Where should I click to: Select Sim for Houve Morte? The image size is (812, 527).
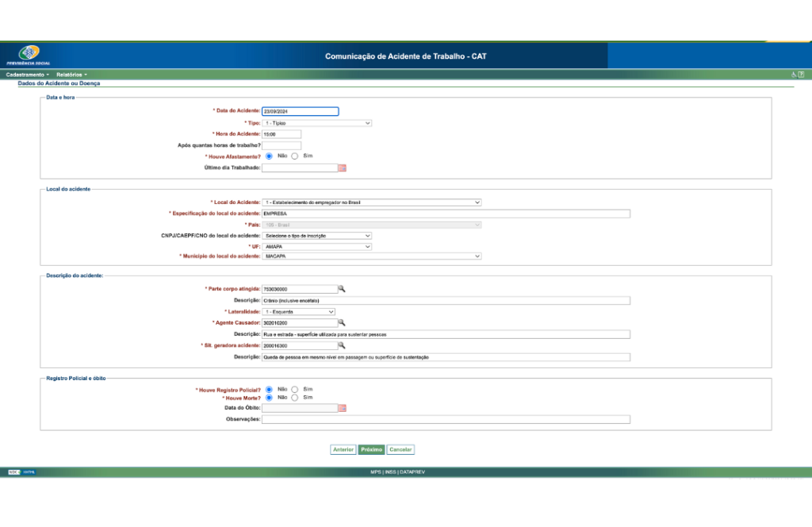pos(295,398)
